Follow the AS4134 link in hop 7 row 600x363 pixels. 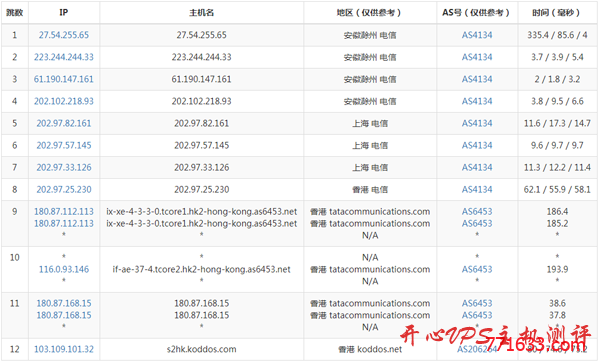tap(477, 168)
